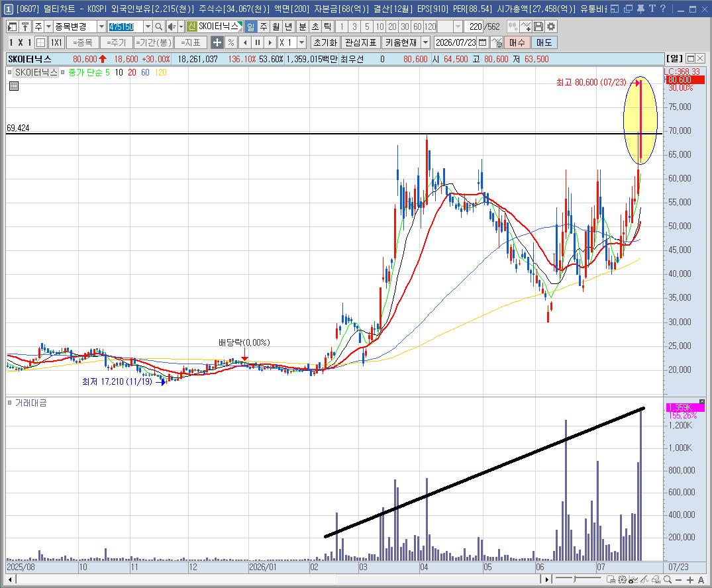Image resolution: width=712 pixels, height=588 pixels.
Task: Click the 1X1 layout button
Action: click(x=56, y=42)
